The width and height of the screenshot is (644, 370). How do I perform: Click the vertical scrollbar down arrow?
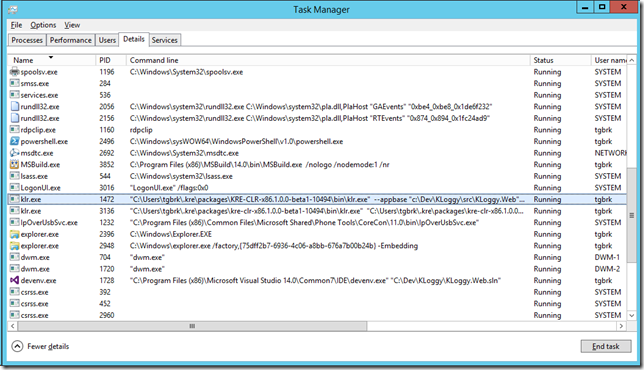(x=632, y=315)
